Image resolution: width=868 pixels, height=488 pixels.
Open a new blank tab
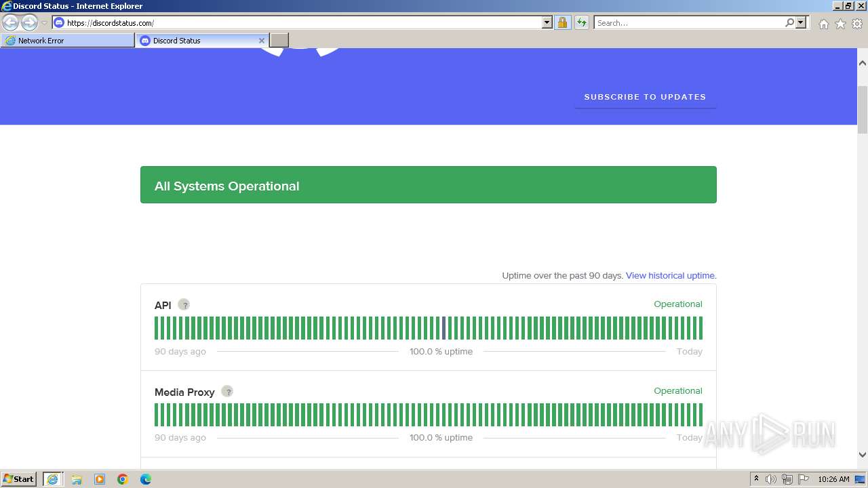(279, 41)
